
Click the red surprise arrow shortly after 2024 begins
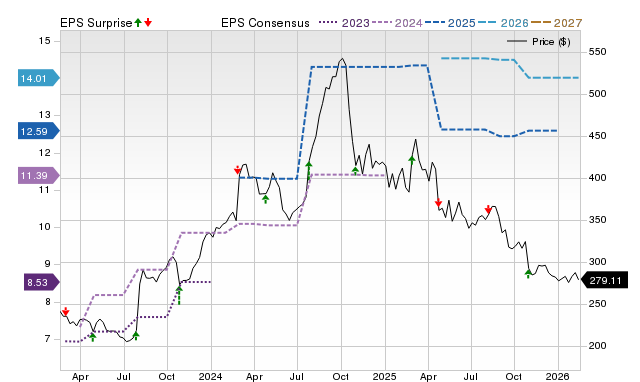tap(238, 170)
